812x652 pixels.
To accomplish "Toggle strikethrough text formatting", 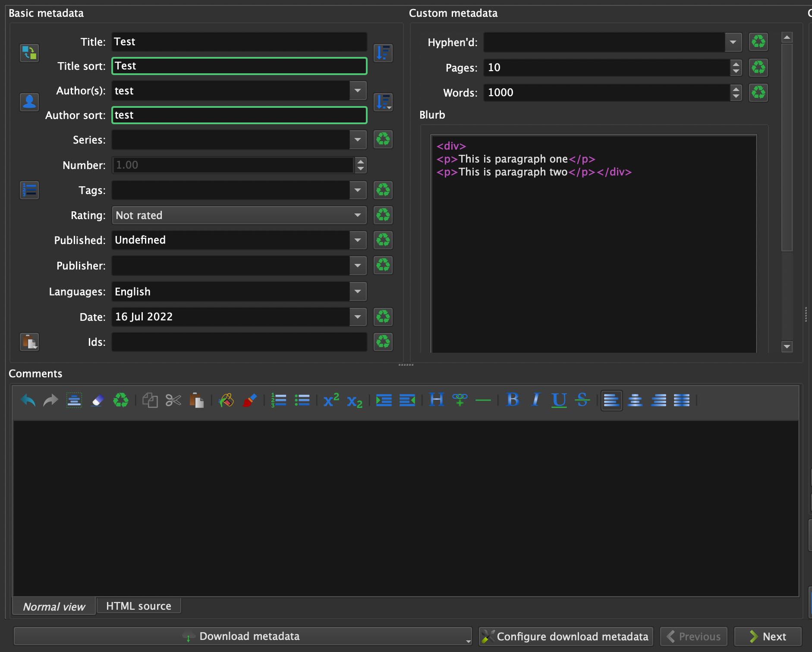I will 582,400.
